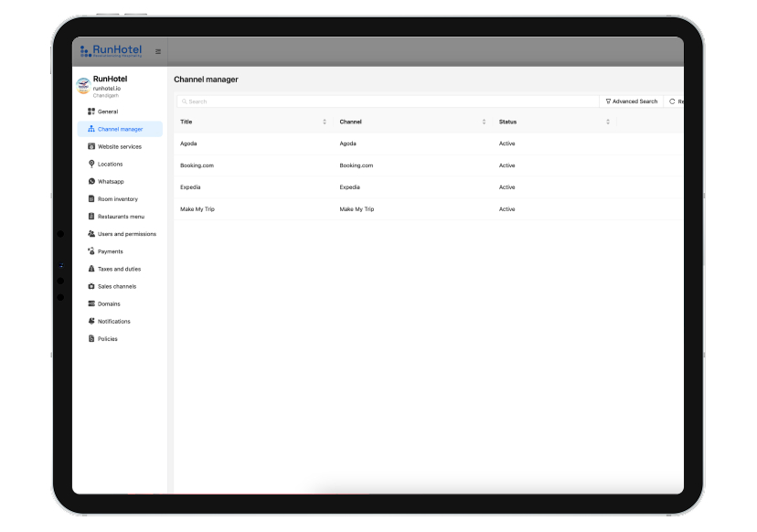Screen dimensions: 757x532
Task: Click the RunHotel property name
Action: click(110, 79)
